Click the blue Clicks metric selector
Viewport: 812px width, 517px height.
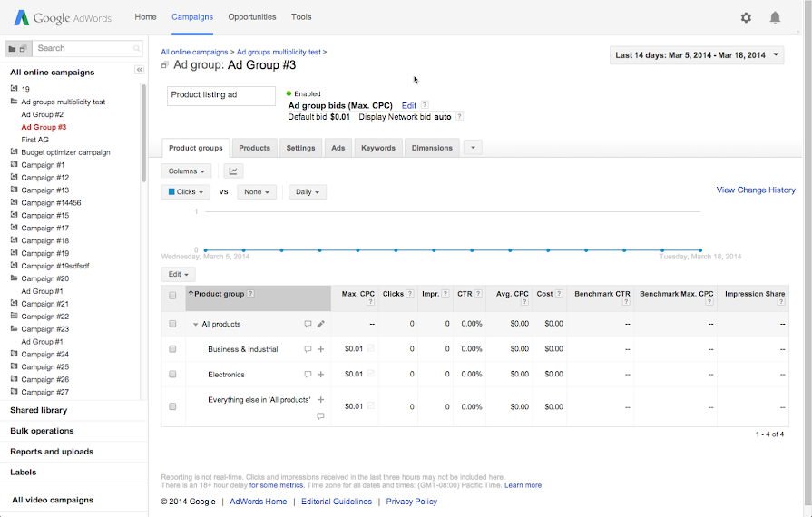pyautogui.click(x=185, y=192)
